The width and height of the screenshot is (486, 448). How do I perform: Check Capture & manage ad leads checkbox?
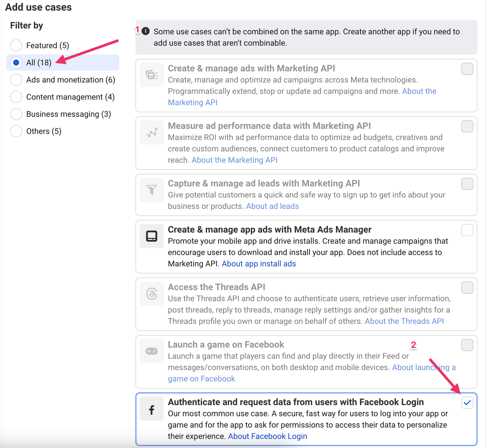click(467, 184)
